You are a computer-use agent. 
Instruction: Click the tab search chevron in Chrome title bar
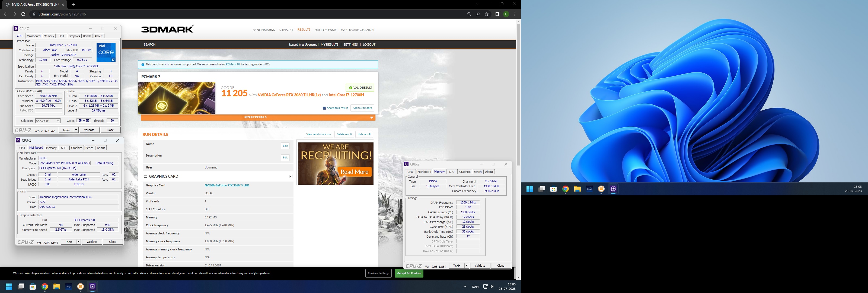click(x=477, y=4)
